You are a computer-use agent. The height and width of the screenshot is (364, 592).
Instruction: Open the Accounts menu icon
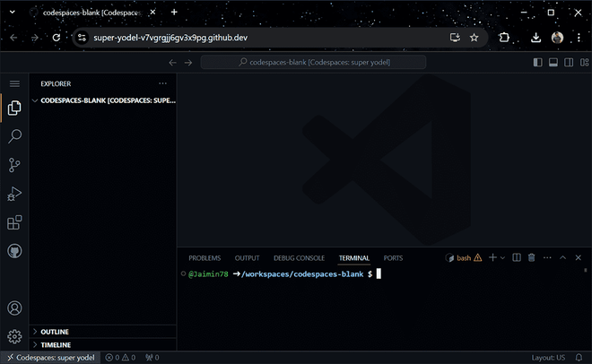pos(14,308)
